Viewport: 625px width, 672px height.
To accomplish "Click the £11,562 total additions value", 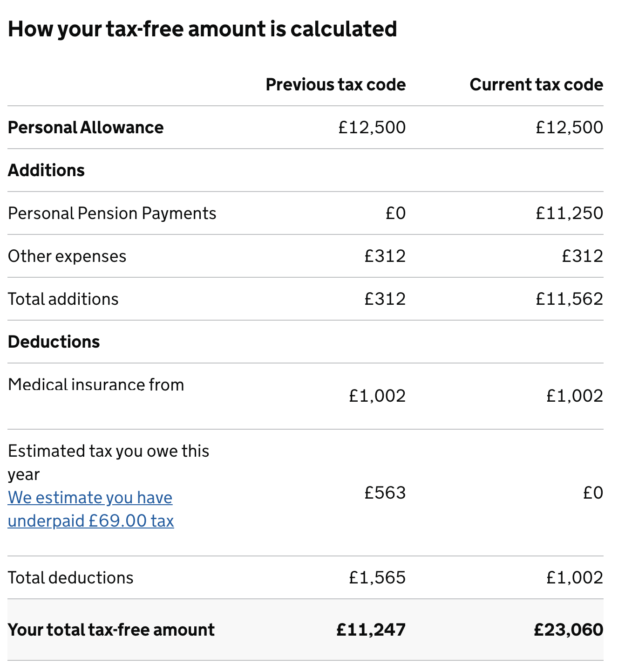I will (x=569, y=299).
